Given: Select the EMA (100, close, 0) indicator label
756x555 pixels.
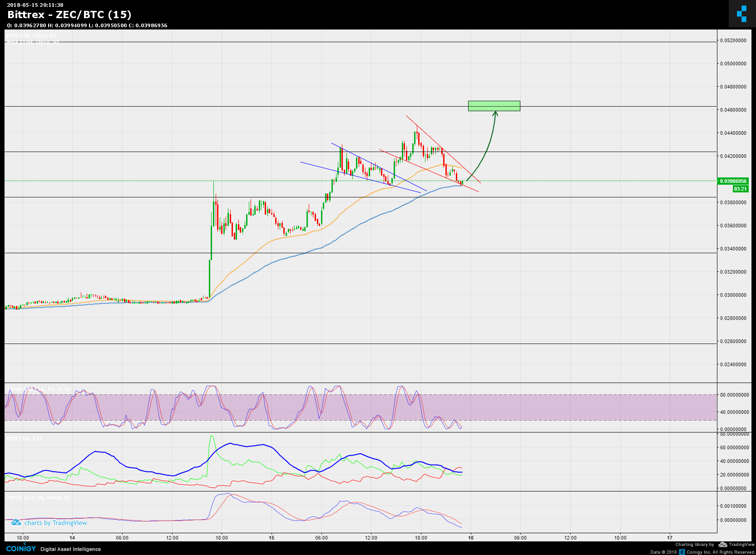Looking at the screenshot, I should 32,42.
